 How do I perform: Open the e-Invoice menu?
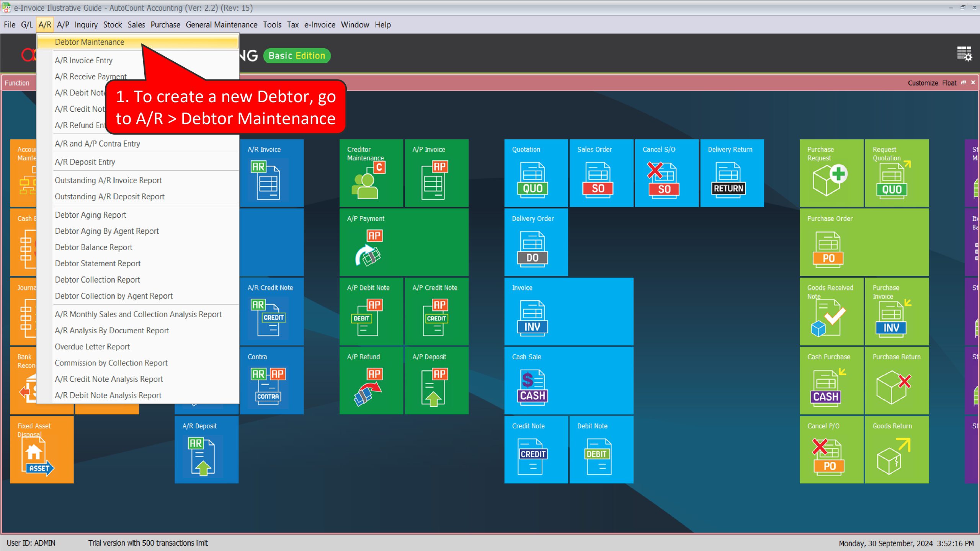[x=319, y=25]
